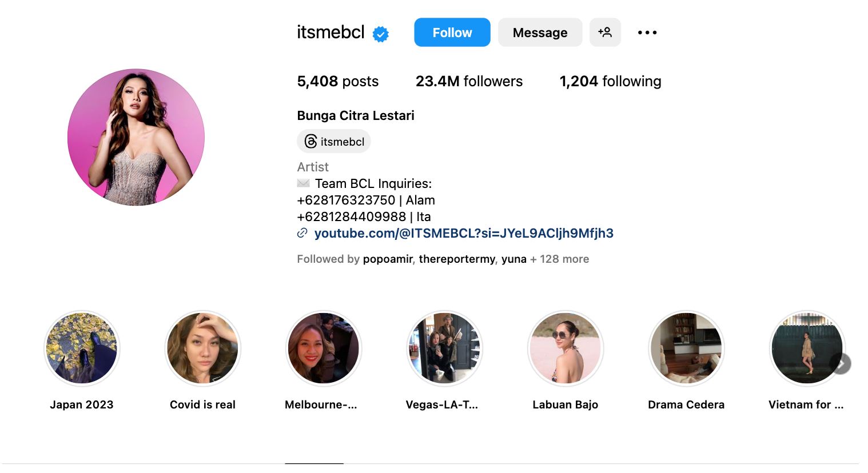The height and width of the screenshot is (473, 868).
Task: Open the YouTube ITSMEBCL link
Action: click(464, 233)
